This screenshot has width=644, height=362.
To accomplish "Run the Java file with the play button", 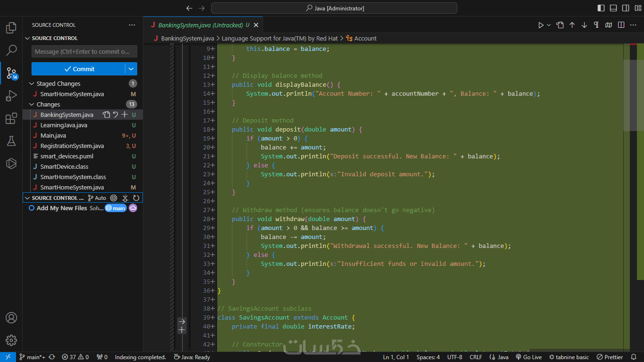I will tap(541, 25).
